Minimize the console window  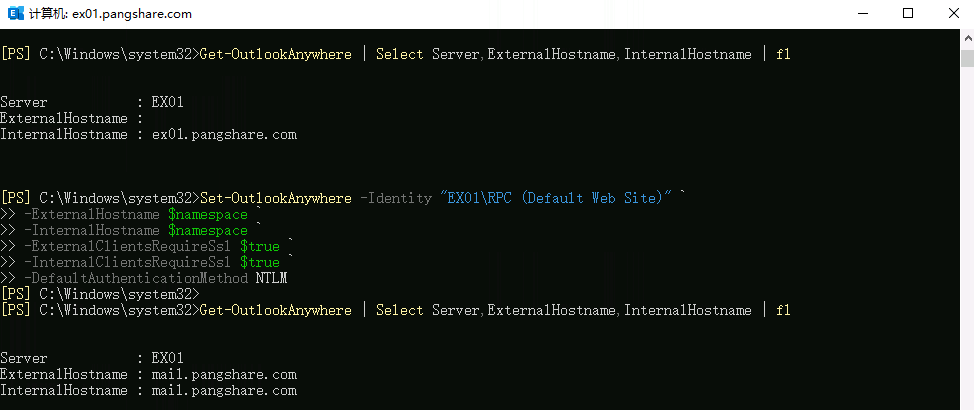pos(862,14)
